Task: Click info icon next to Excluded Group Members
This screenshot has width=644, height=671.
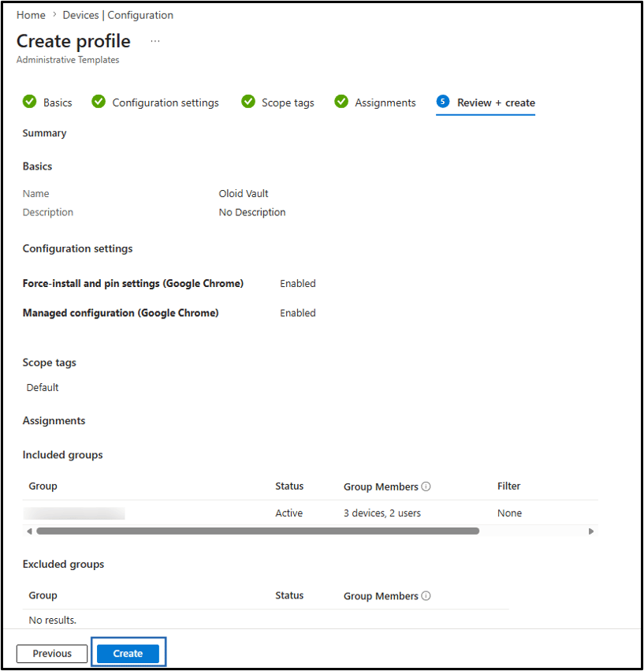Action: pos(426,595)
